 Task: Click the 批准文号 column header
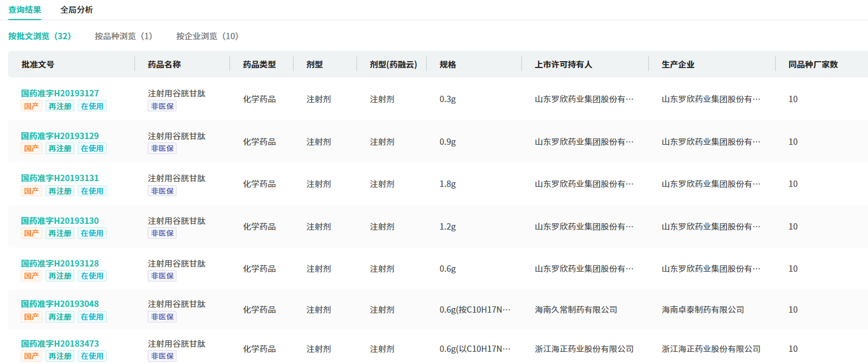coord(37,65)
